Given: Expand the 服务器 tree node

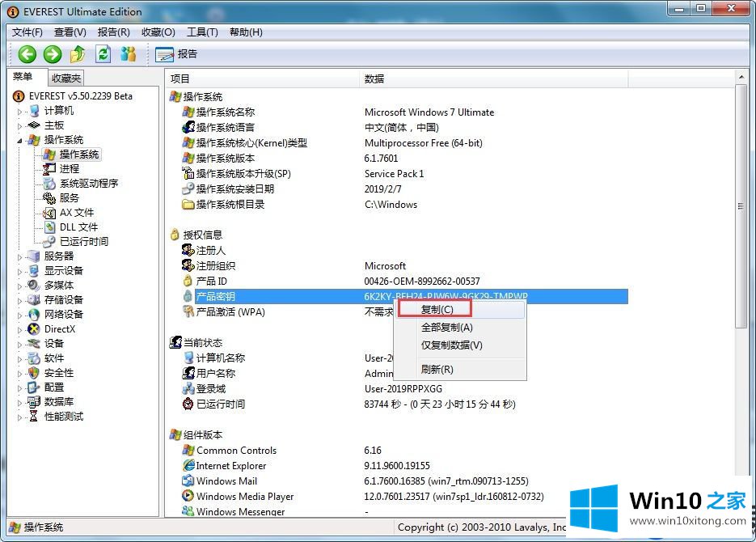Looking at the screenshot, I should [19, 257].
